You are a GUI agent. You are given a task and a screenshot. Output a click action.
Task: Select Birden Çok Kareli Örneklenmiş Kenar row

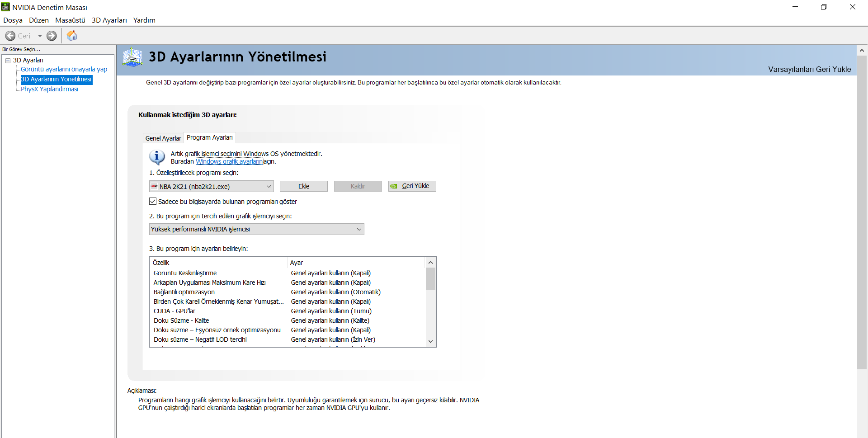coord(288,301)
